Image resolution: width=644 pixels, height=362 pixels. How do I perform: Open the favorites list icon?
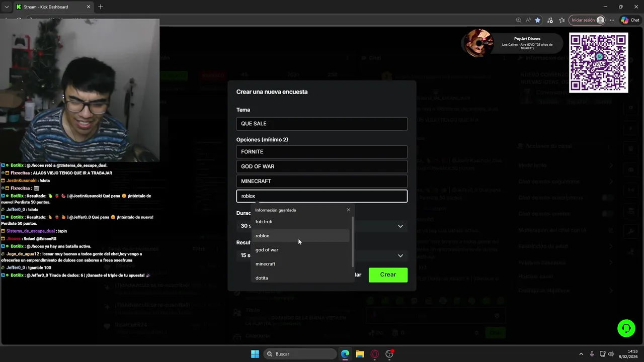coord(561,20)
